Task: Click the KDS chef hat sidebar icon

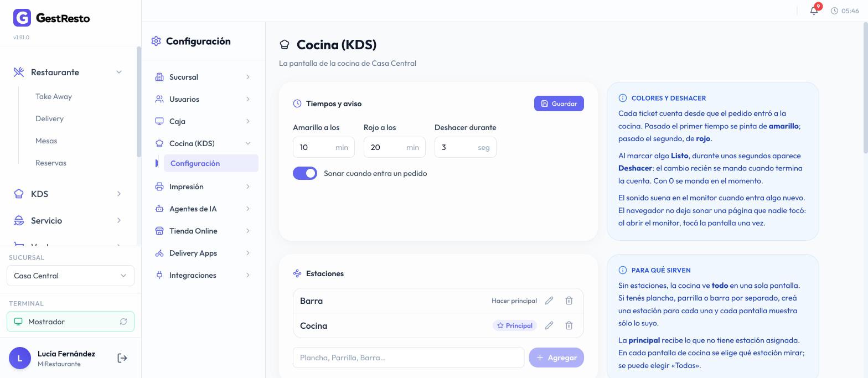Action: 19,194
